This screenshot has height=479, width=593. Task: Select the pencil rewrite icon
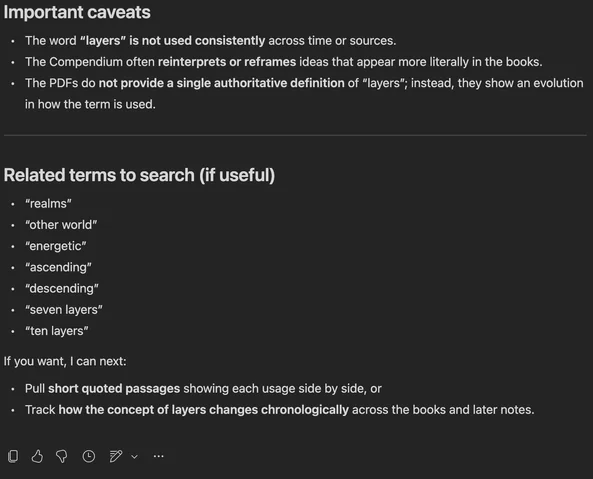point(116,456)
